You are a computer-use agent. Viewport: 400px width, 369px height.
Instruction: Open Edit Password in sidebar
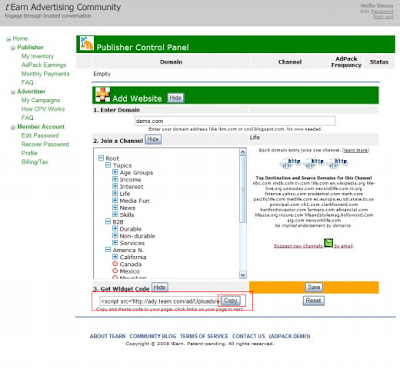coord(40,135)
